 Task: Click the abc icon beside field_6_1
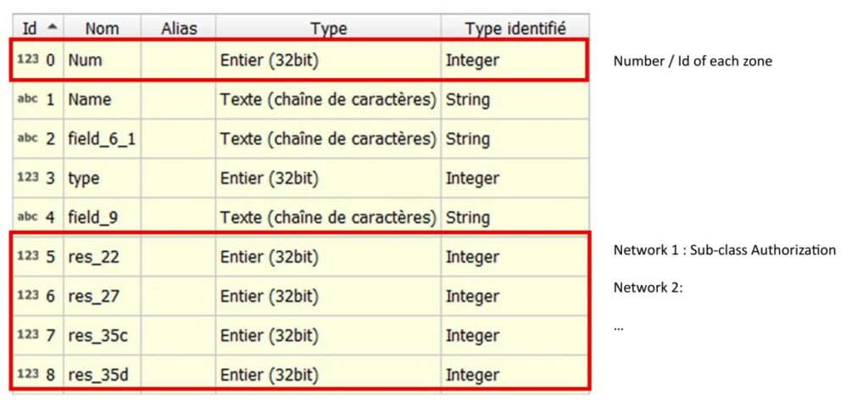tap(28, 139)
